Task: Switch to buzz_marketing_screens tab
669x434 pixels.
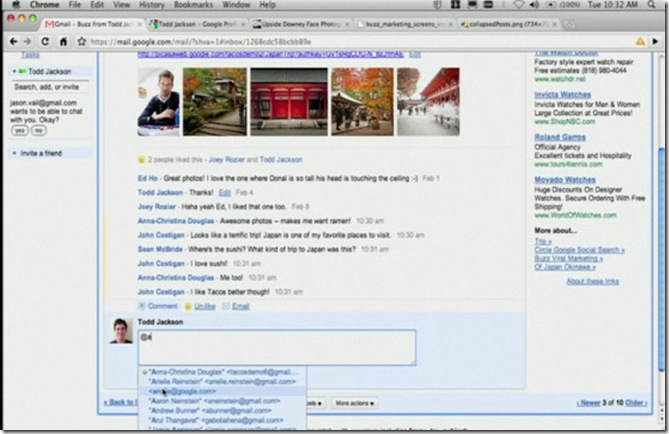Action: pyautogui.click(x=404, y=24)
